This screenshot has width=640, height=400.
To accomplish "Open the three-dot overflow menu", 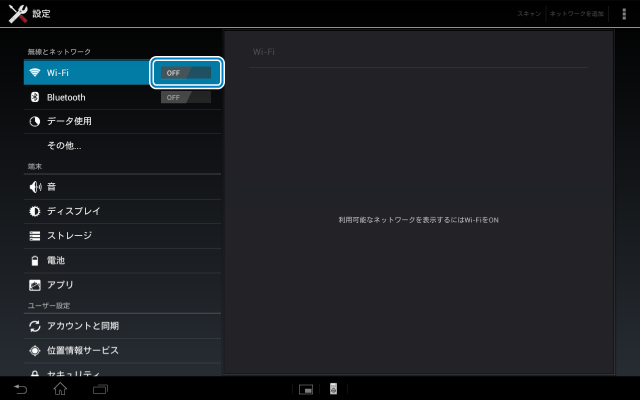I will coord(624,14).
